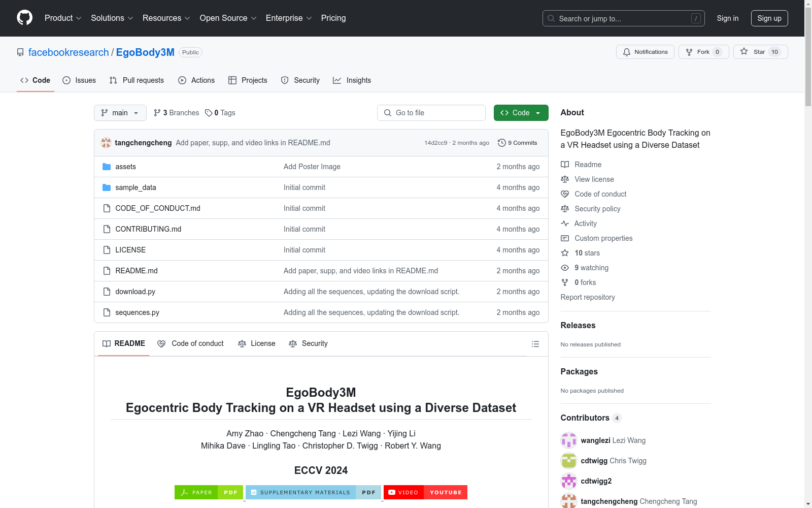Click the star icon beside 10 stars
The image size is (812, 508).
(565, 253)
